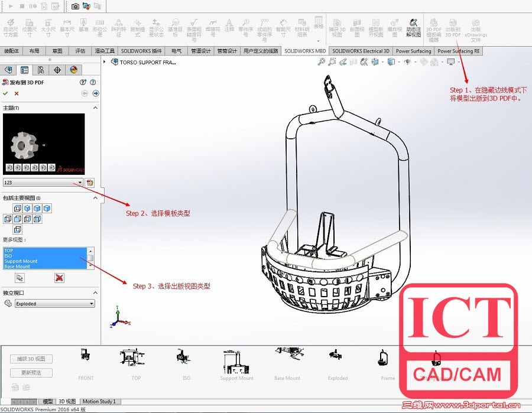Click the 模型断开视图 model break view tool
This screenshot has height=413, width=532.
click(x=376, y=28)
